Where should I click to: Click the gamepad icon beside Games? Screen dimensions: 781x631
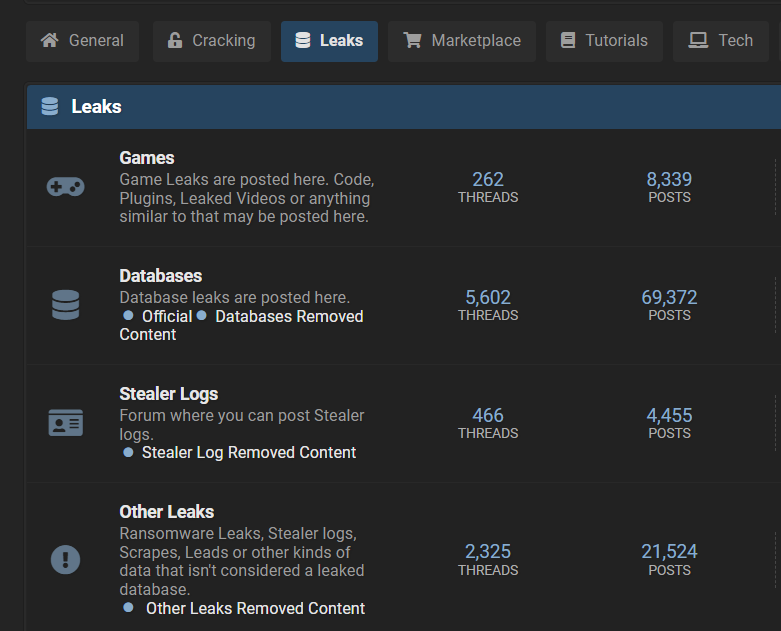65,187
